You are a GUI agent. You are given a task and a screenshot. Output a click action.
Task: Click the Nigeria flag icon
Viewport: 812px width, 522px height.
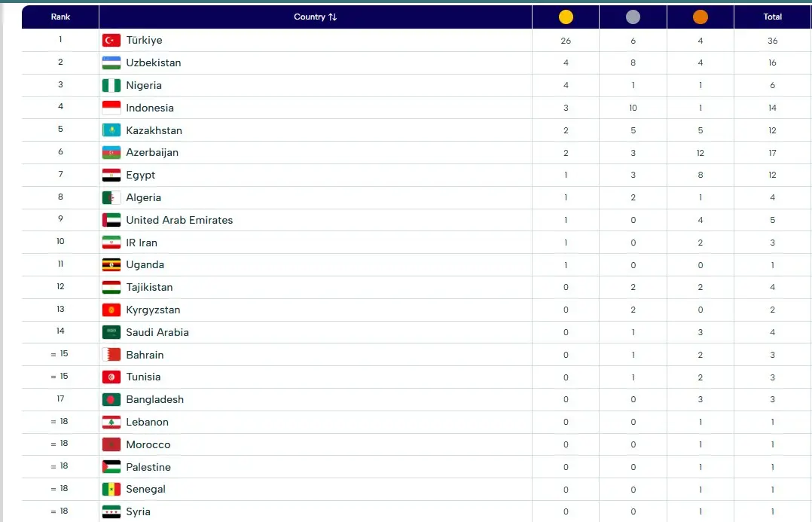pos(111,85)
